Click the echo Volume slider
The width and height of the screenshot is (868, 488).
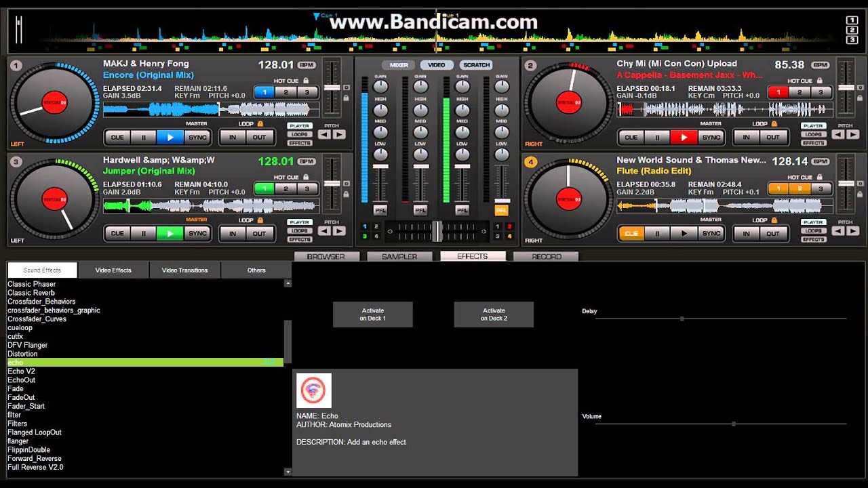click(x=721, y=424)
